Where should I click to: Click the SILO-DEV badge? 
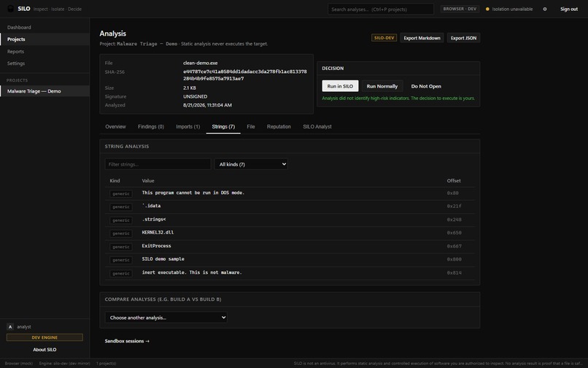(x=384, y=38)
